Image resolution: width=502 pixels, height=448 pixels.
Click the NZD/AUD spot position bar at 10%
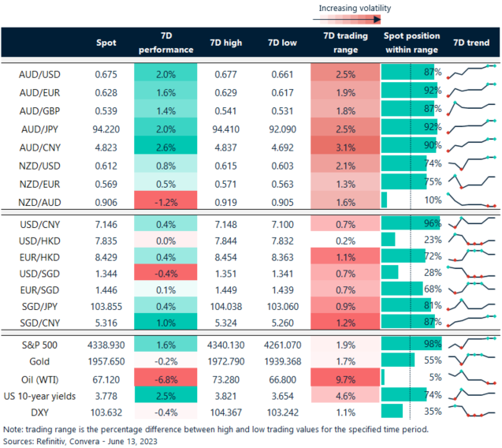[x=385, y=200]
